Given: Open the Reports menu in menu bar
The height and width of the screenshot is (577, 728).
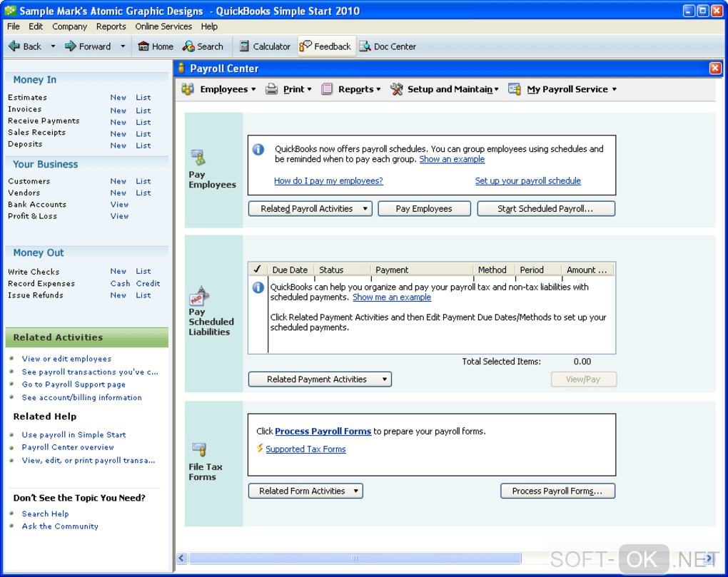Looking at the screenshot, I should [111, 26].
